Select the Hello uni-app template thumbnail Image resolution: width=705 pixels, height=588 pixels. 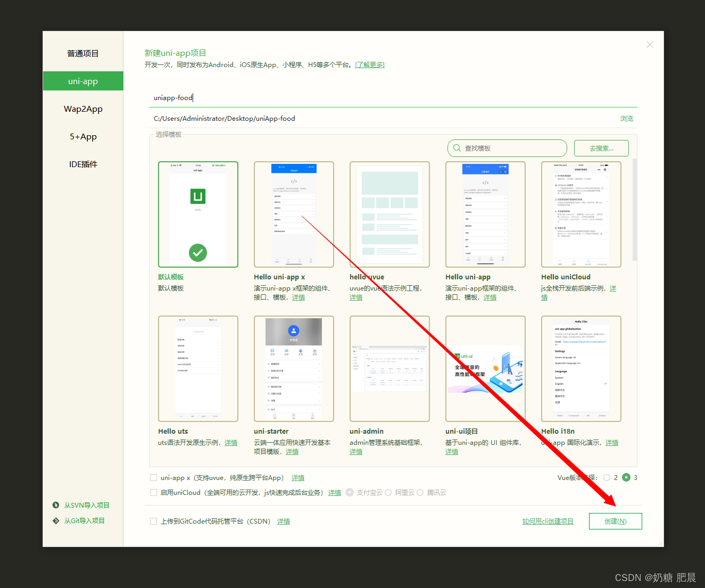click(x=485, y=214)
